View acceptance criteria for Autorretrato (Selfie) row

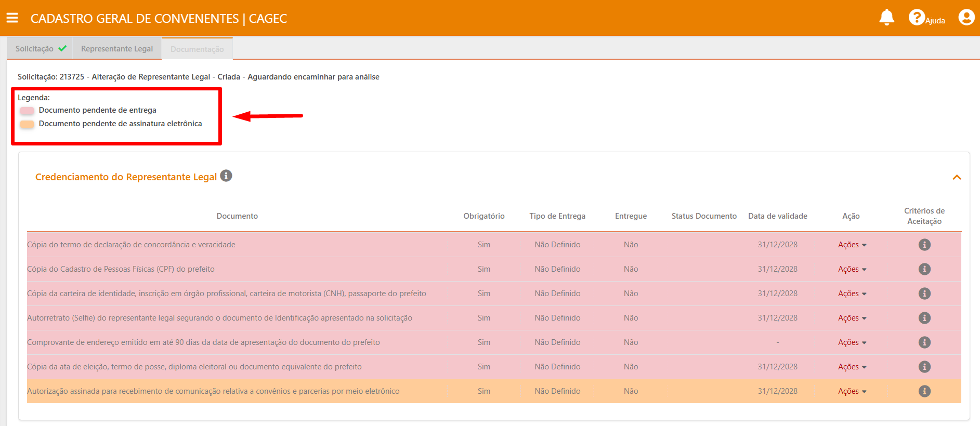click(924, 318)
